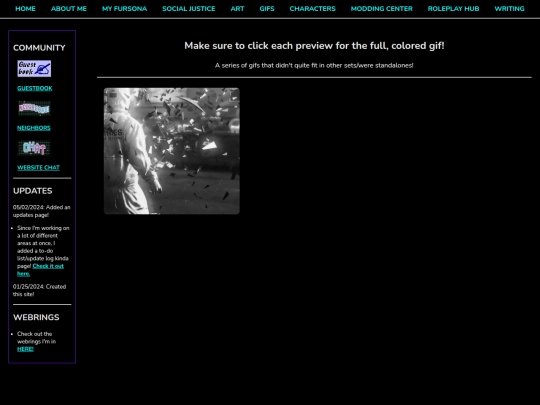Open the webrings HERE! link

[x=25, y=349]
